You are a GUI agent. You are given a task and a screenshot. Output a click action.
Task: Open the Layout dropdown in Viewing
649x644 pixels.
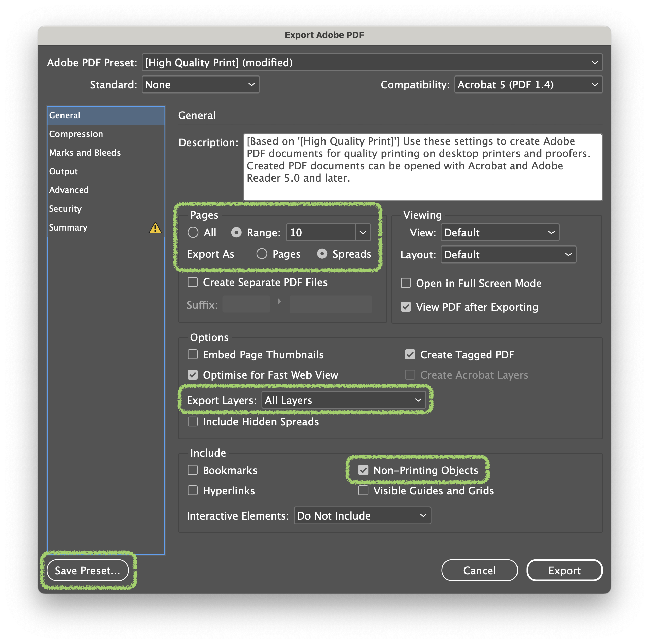tap(508, 255)
